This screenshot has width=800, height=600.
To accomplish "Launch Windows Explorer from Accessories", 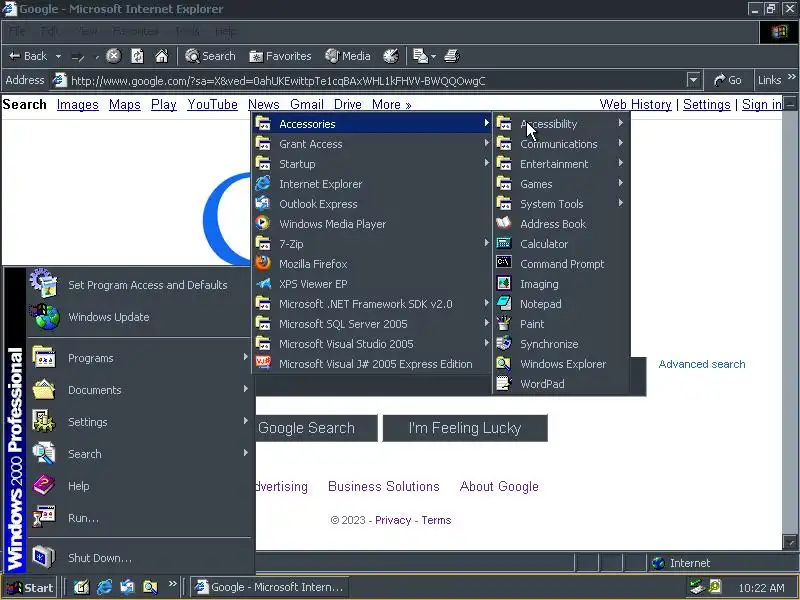I will (x=561, y=364).
